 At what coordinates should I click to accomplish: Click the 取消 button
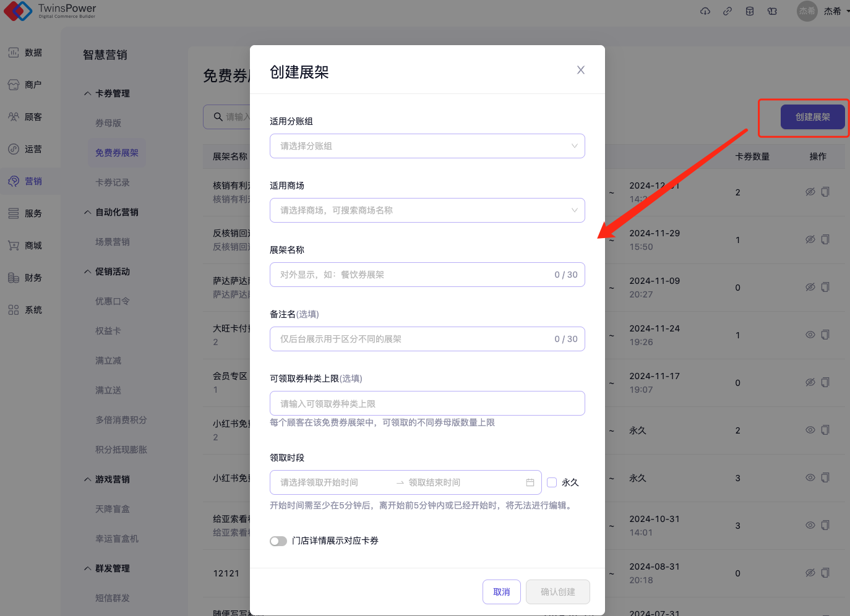(502, 592)
